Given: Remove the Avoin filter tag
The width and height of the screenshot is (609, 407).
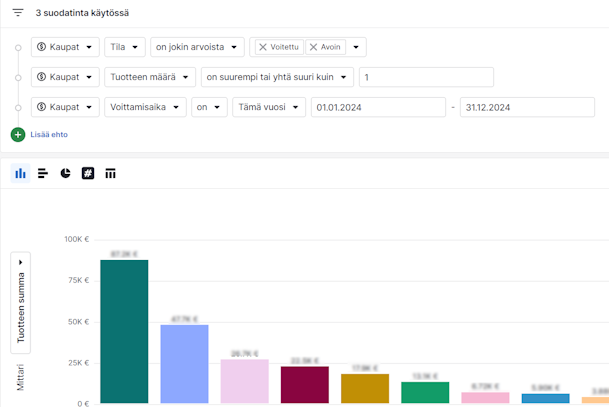Looking at the screenshot, I should (314, 47).
